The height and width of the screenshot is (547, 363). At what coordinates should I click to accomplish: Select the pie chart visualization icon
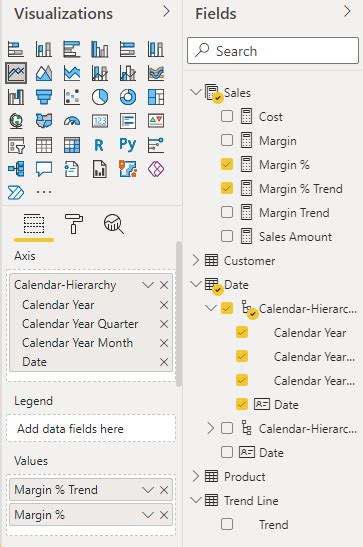click(x=100, y=97)
